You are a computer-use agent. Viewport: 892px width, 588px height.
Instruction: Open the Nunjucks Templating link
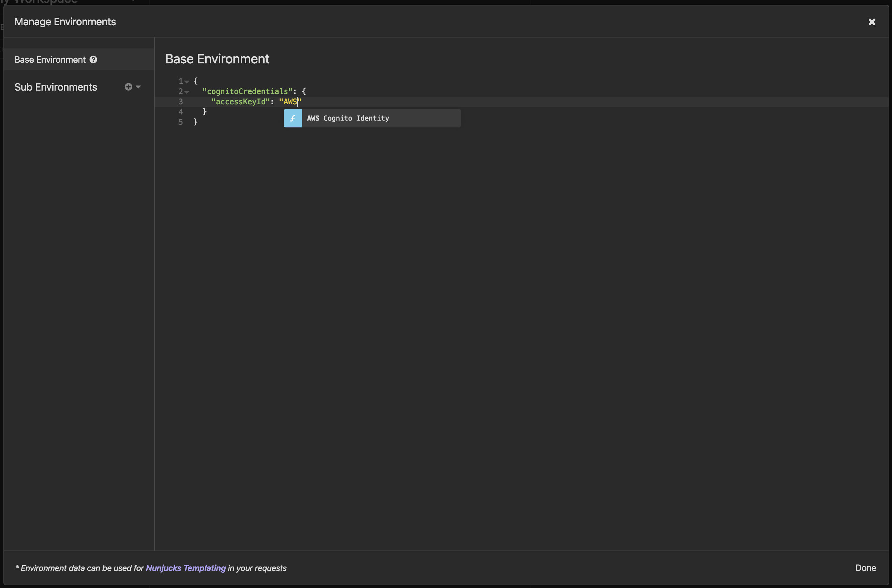[186, 568]
